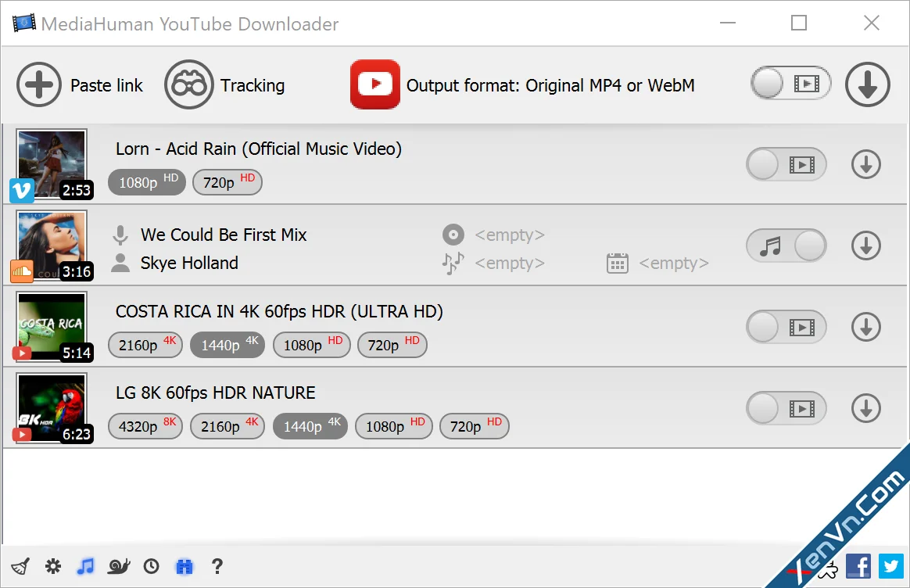Edit the Skye Holland artist field

[x=189, y=263]
